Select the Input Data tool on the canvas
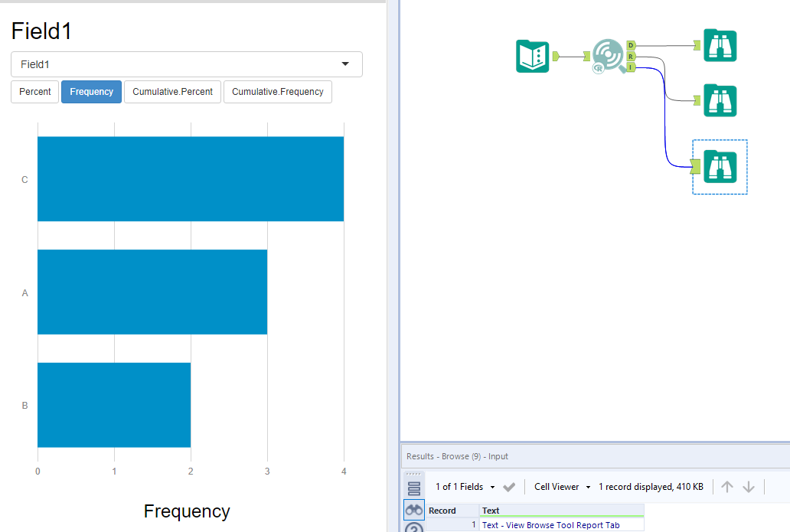The height and width of the screenshot is (532, 790). [x=532, y=57]
